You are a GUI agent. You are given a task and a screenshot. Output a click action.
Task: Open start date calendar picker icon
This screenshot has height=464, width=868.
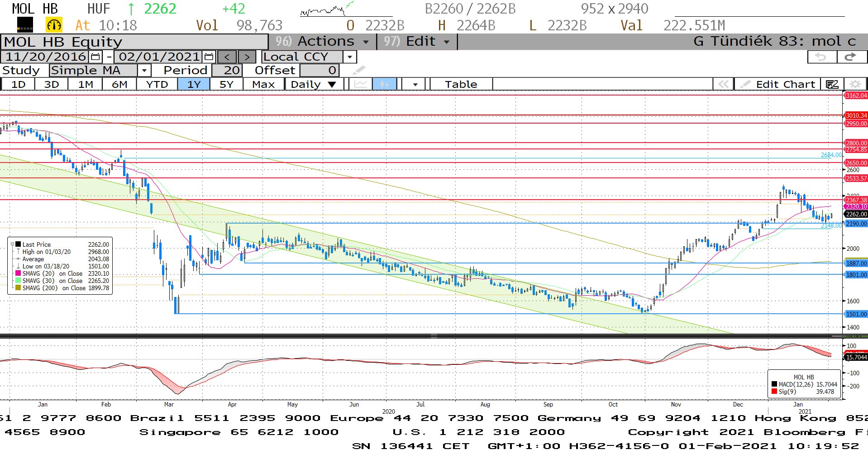[95, 57]
